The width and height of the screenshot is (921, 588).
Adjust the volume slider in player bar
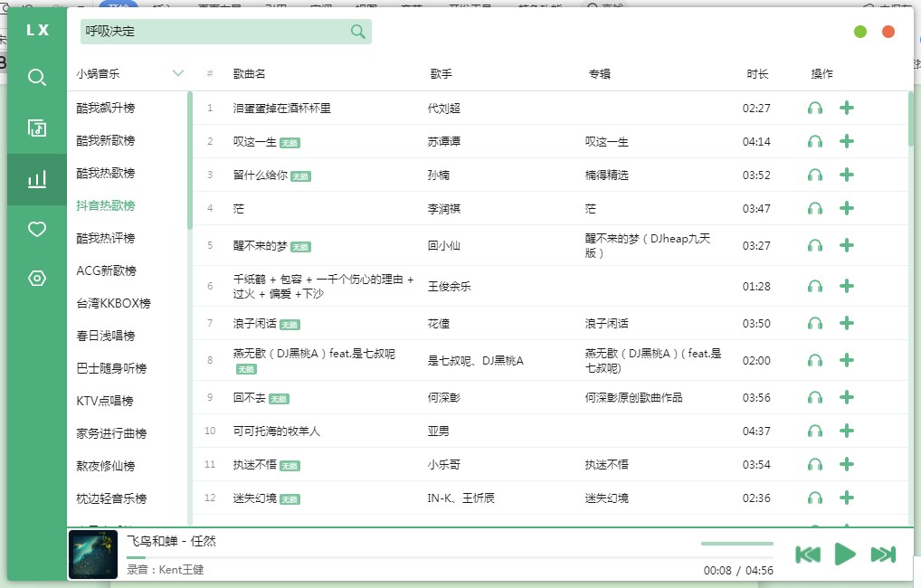click(x=736, y=544)
